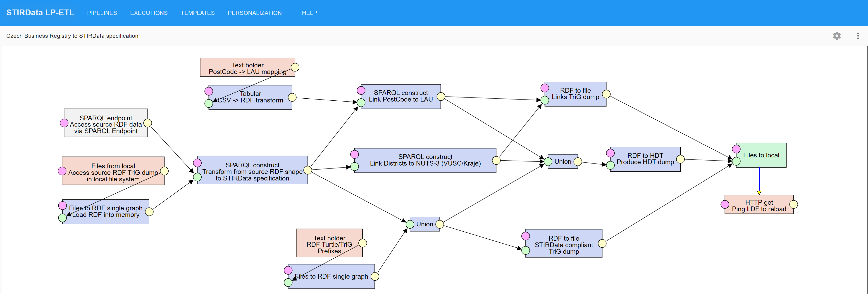Screen dimensions: 868x294
Task: Select the RDF to HDT Produce HDT dump node
Action: (645, 159)
